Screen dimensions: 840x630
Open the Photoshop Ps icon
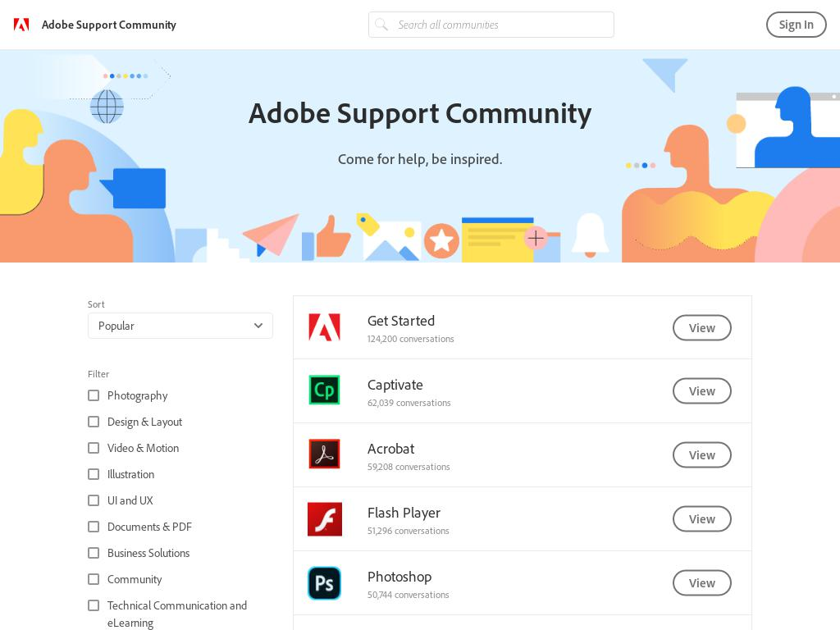[324, 583]
